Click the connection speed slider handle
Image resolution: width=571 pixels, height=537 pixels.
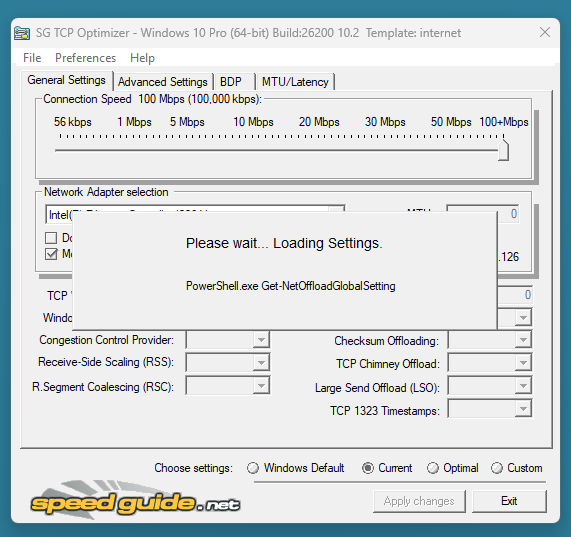(x=503, y=150)
